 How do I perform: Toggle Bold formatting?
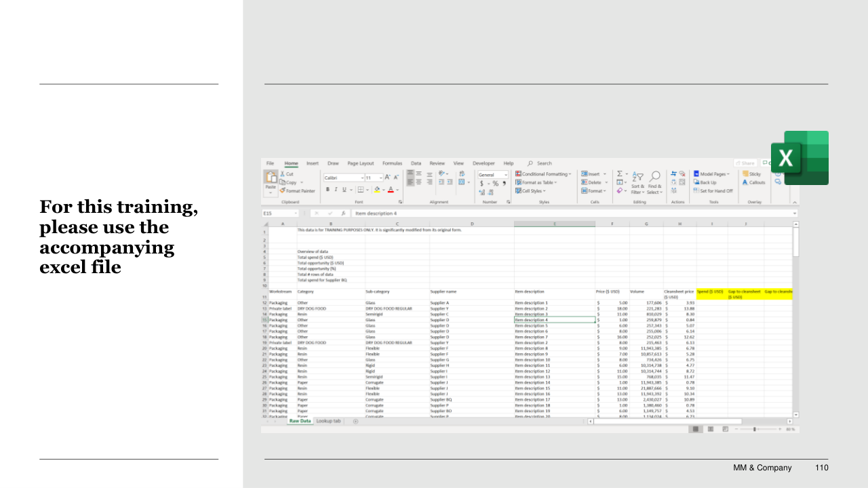(328, 190)
